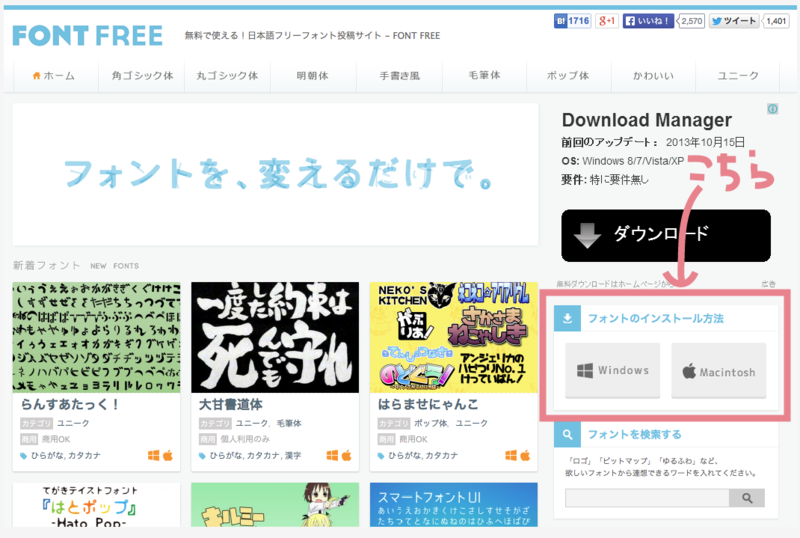This screenshot has width=800, height=538.
Task: Click Apple icon on はらませにゃんこ card
Action: (525, 455)
